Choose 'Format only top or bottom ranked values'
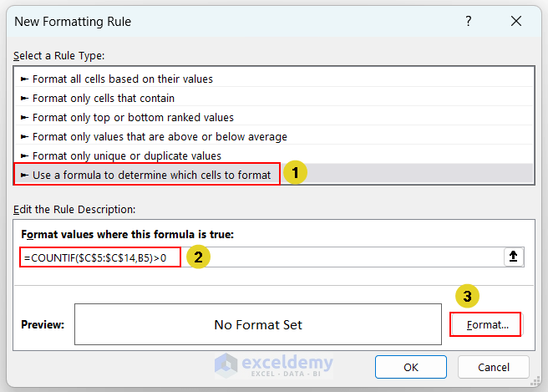548x392 pixels. [133, 118]
